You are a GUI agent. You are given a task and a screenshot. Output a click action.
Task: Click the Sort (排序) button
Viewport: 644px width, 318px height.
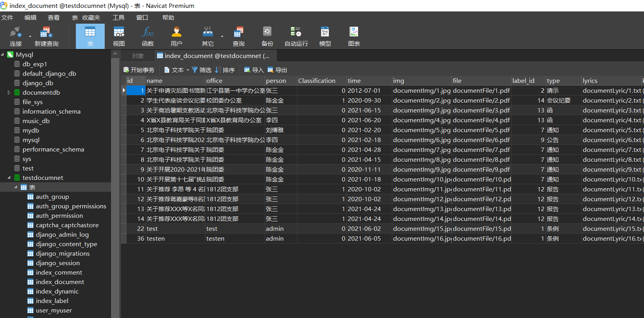225,70
